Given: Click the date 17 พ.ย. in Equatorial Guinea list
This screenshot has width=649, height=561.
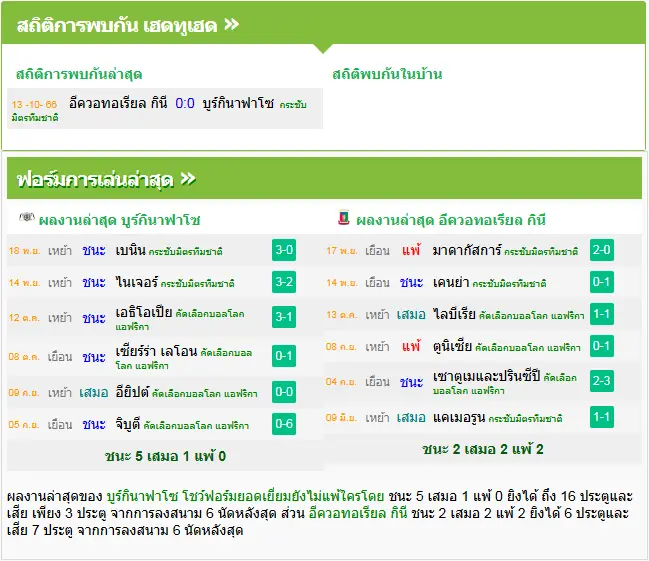Looking at the screenshot, I should [342, 251].
